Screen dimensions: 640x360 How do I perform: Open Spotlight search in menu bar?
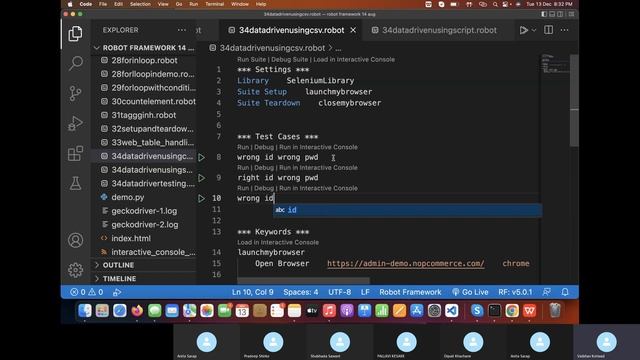click(495, 4)
